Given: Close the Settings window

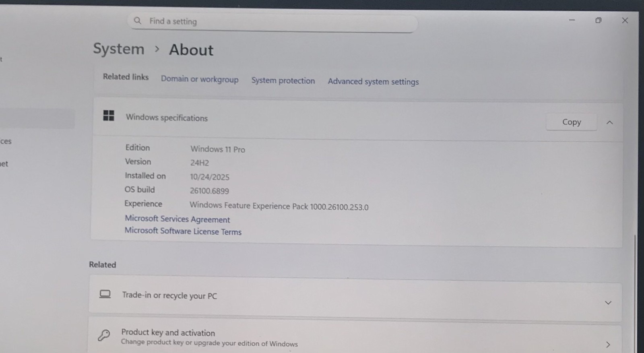Looking at the screenshot, I should pos(625,20).
